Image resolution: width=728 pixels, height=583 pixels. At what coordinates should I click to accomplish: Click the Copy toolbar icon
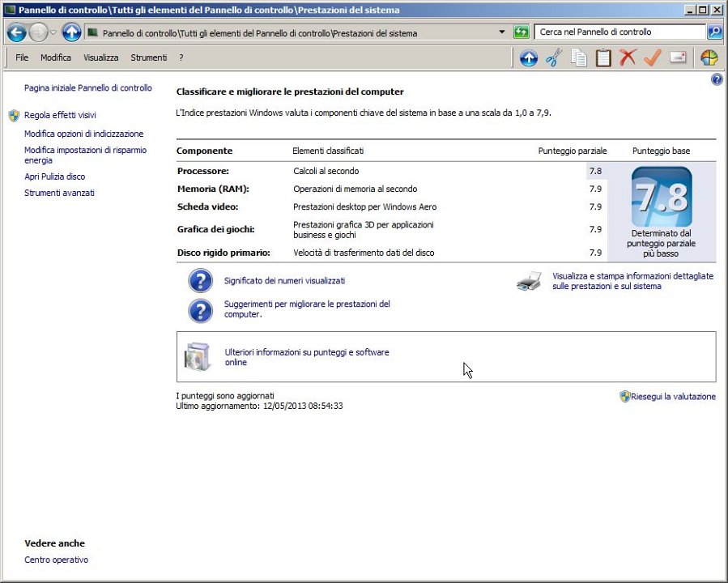[x=578, y=58]
